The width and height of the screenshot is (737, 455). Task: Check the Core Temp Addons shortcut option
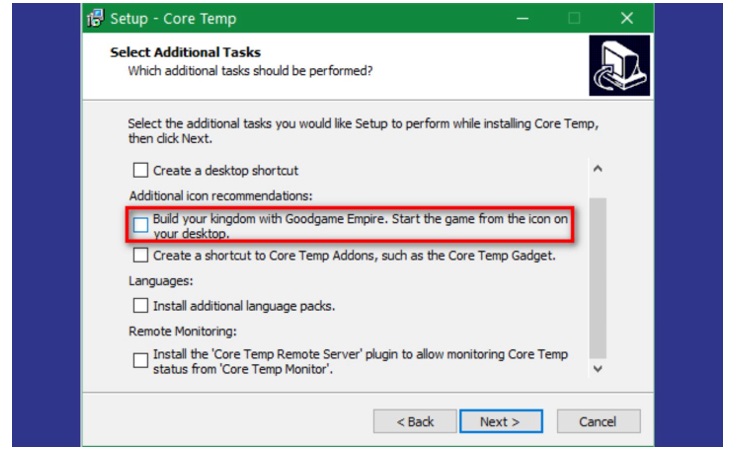coord(141,255)
